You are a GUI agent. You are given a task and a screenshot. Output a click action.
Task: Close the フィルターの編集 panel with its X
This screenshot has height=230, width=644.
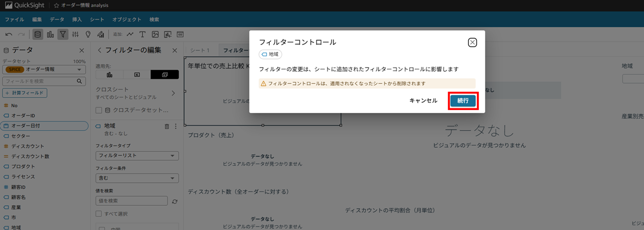point(175,50)
